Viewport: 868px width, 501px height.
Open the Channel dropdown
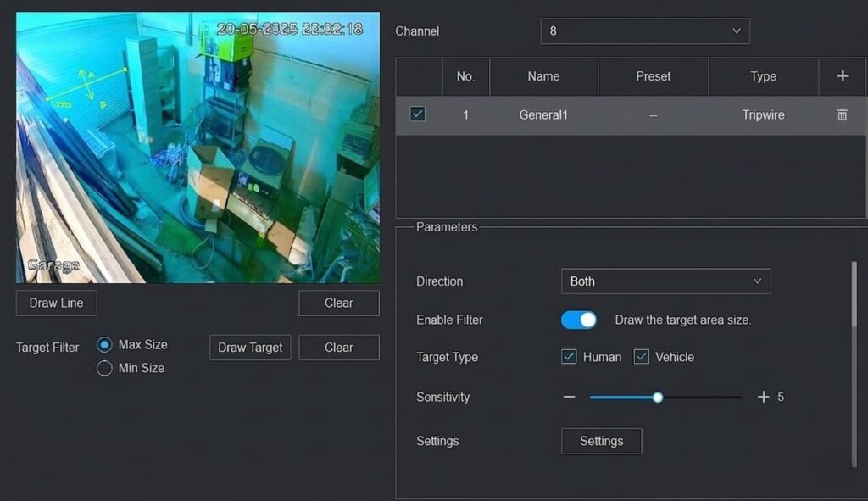(645, 31)
